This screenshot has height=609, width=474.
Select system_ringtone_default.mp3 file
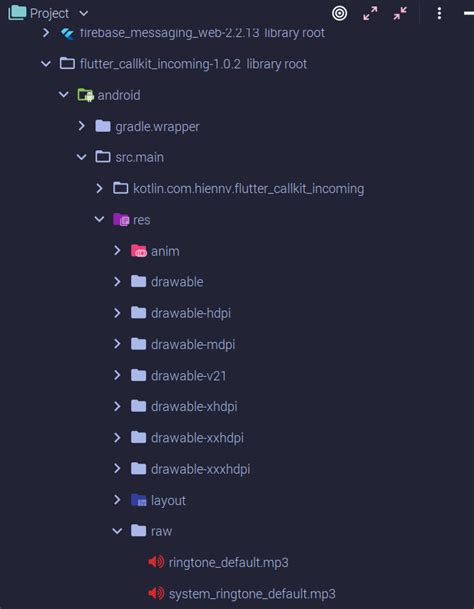[x=252, y=593]
